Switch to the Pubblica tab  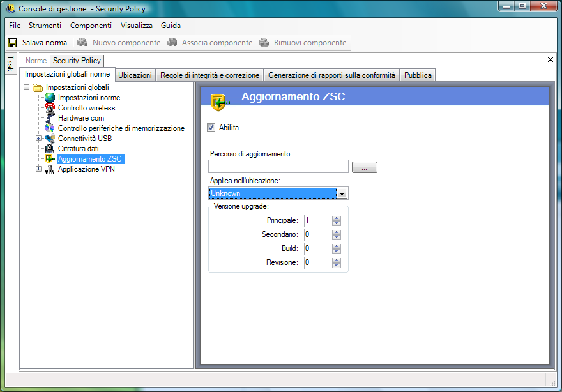pos(418,75)
